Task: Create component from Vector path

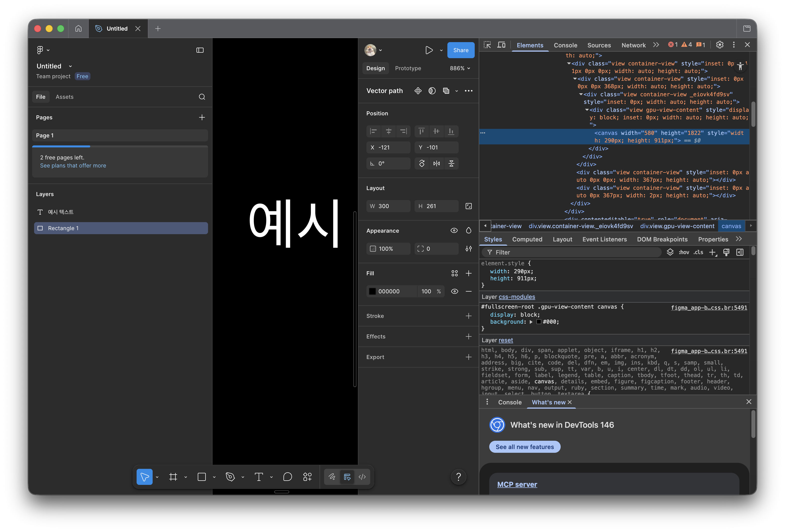Action: [x=418, y=91]
